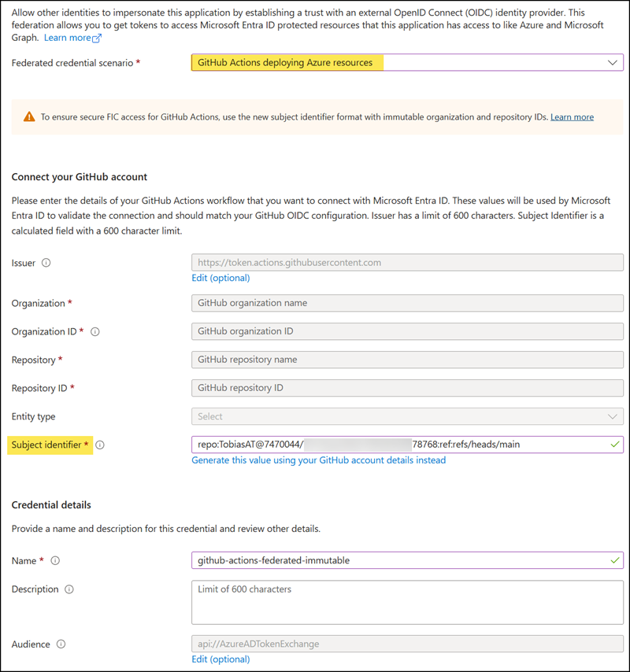Screen dimensions: 630x672
Task: Click the Issuer URL field
Action: [x=407, y=262]
